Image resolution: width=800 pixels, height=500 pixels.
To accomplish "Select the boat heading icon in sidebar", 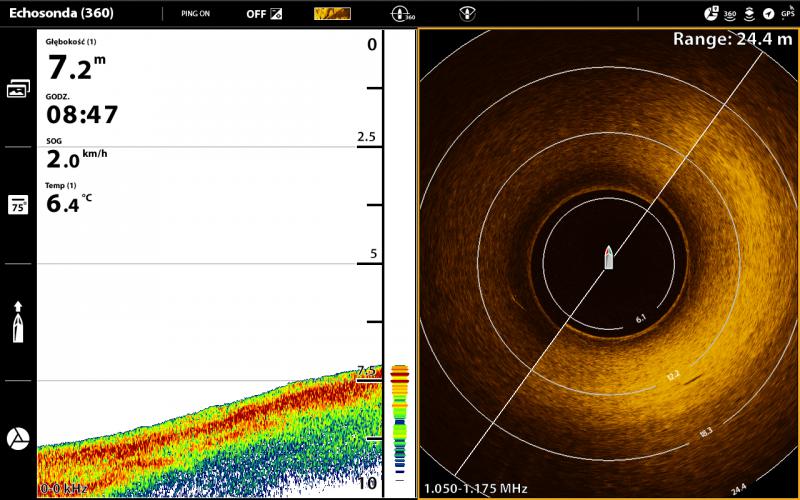I will 18,322.
